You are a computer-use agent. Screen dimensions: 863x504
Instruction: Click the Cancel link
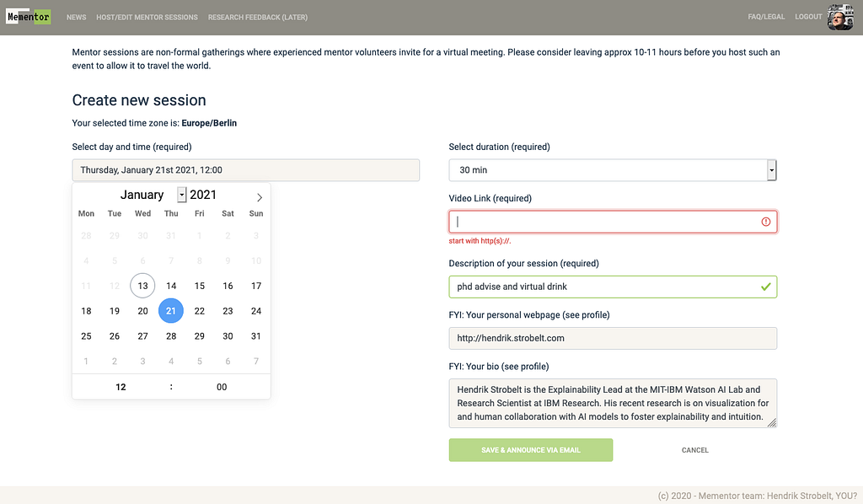pos(694,450)
